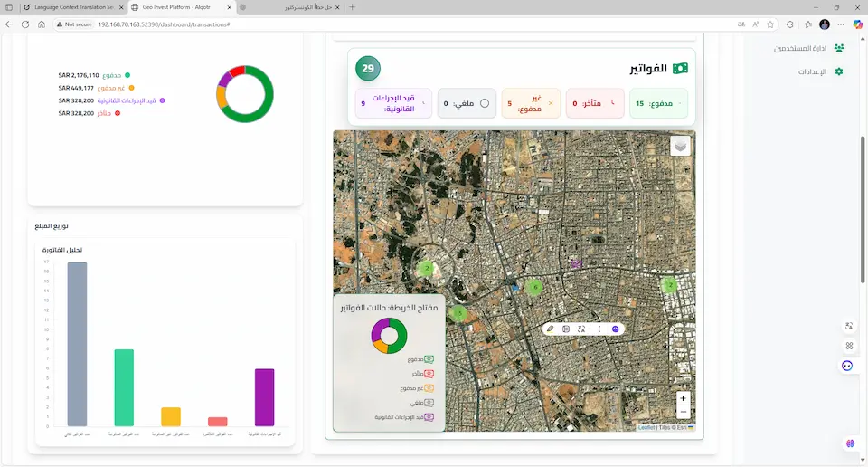
Task: Zoom out on the satellite map
Action: coord(683,412)
